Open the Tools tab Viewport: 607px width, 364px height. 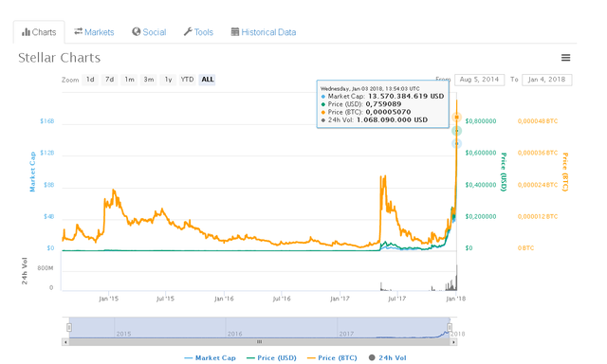click(x=198, y=32)
